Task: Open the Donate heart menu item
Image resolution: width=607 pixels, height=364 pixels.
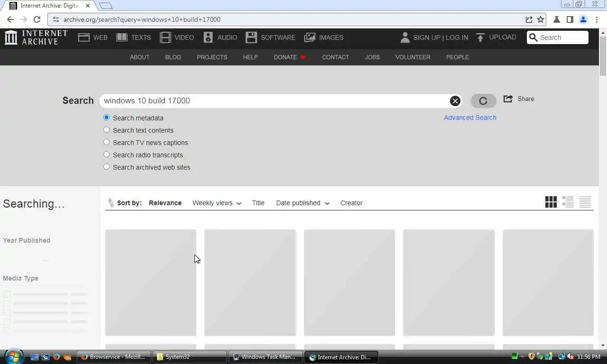Action: (x=289, y=57)
